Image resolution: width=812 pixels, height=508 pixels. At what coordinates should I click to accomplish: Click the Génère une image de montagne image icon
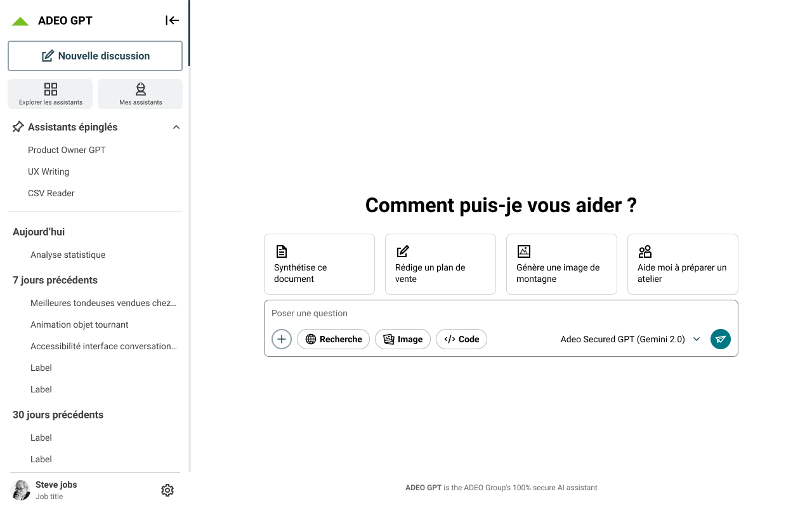523,251
